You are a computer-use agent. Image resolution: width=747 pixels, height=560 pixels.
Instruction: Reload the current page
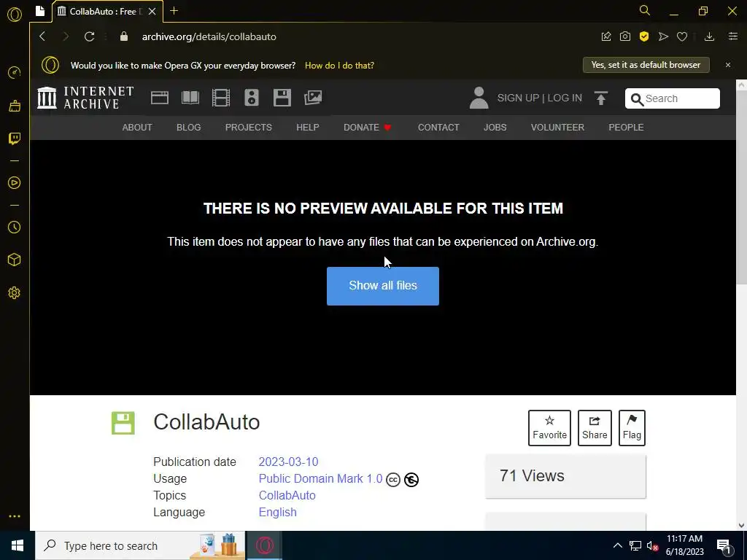click(89, 36)
